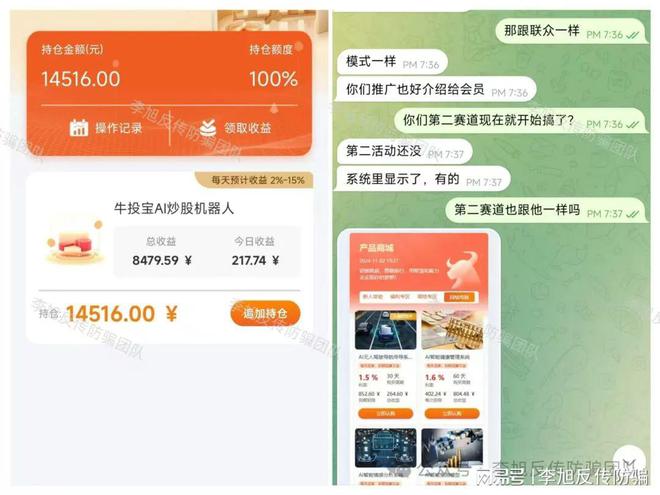Open the abacus and coins product thumbnail
660x495 pixels.
[452, 330]
